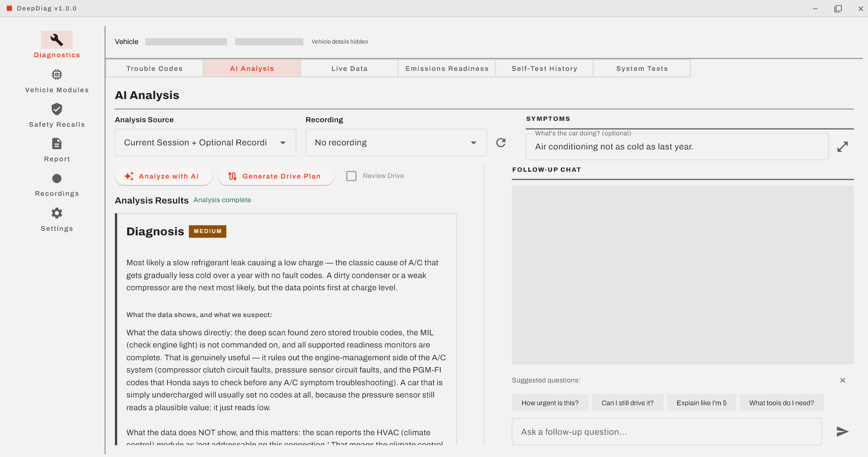Click the DeepDiag red app icon
This screenshot has width=868, height=457.
pyautogui.click(x=9, y=8)
